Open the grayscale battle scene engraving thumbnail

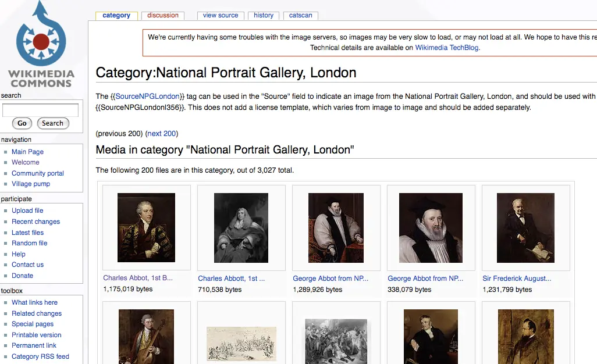pos(336,341)
